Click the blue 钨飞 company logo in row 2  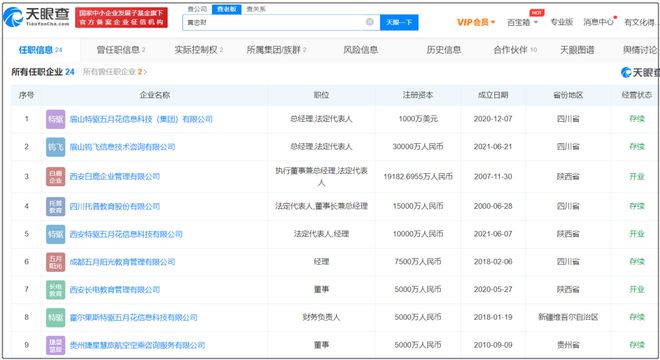click(x=56, y=147)
